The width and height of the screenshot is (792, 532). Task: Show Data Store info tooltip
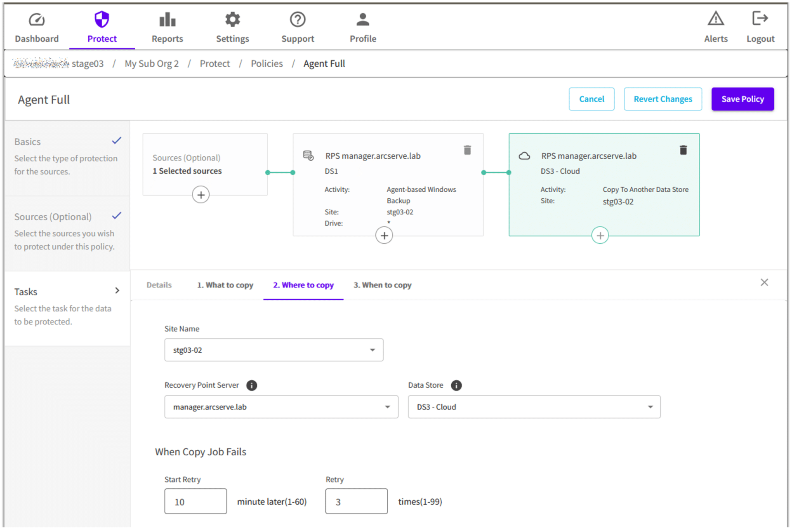coord(456,385)
